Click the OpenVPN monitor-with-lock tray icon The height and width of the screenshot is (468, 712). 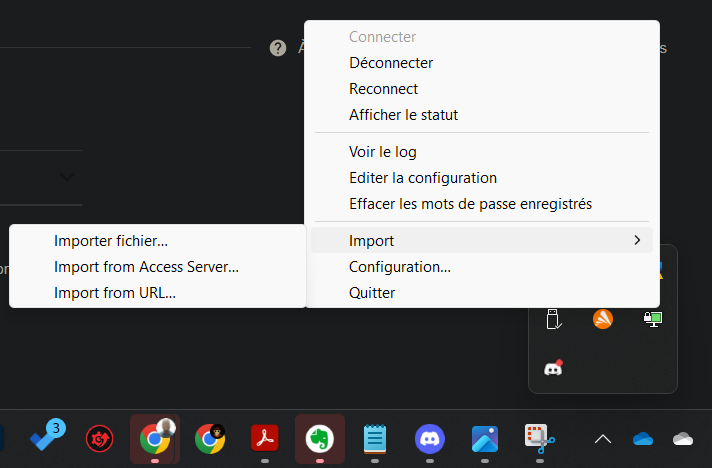[653, 319]
